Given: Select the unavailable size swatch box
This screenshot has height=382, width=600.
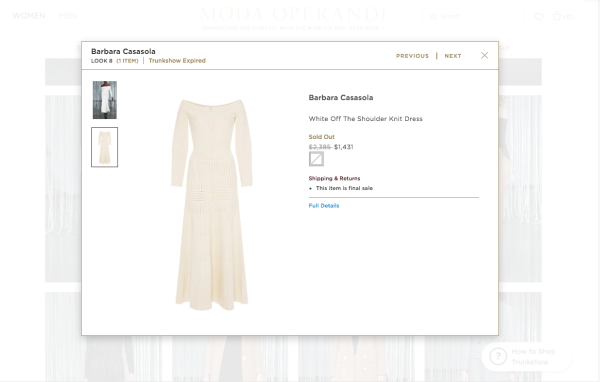Looking at the screenshot, I should 316,159.
